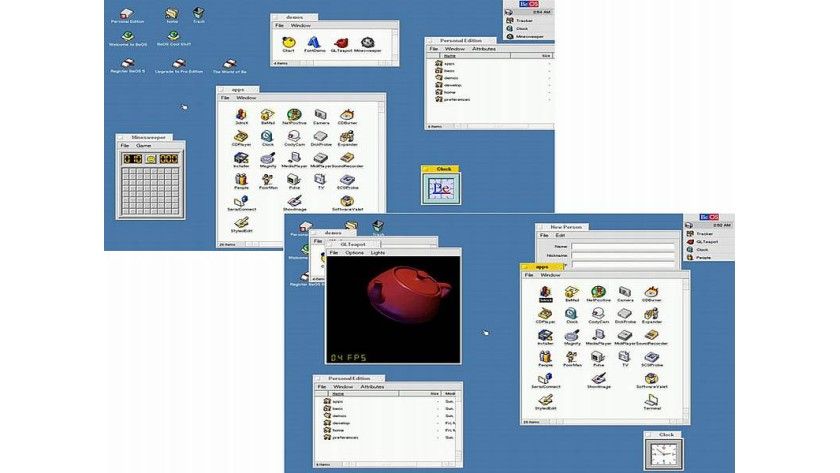This screenshot has height=473, width=840.
Task: Open the Lights menu in GLTeapot
Action: click(x=378, y=252)
